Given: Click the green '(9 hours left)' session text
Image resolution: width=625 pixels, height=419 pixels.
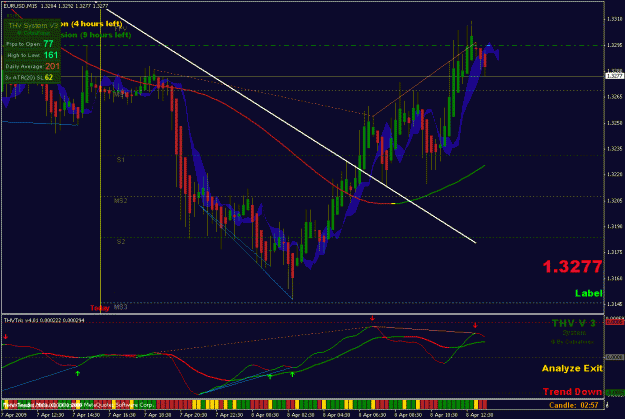Looking at the screenshot, I should tap(106, 35).
